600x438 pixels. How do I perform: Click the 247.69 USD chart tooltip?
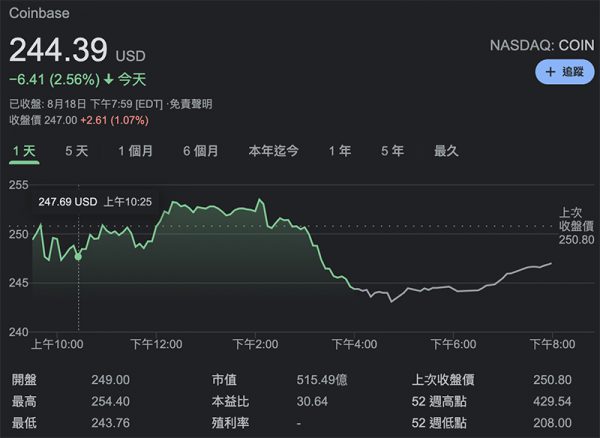click(95, 202)
